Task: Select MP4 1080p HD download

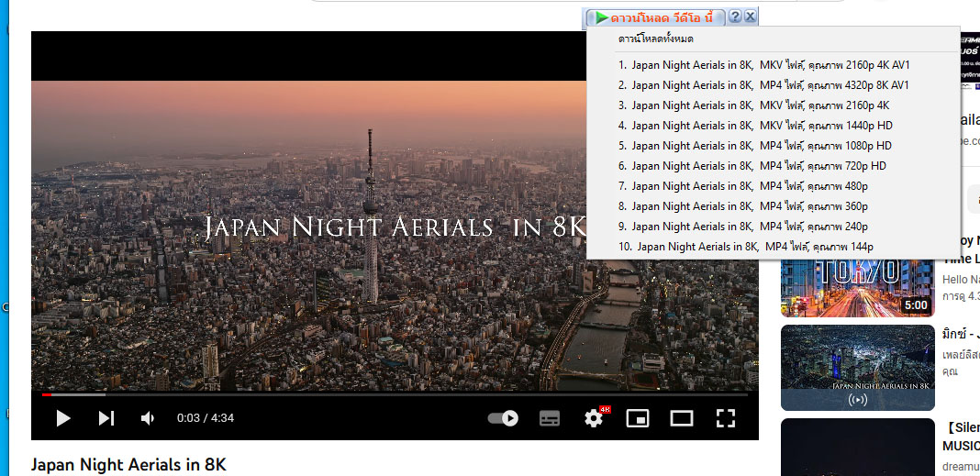Action: pyautogui.click(x=754, y=146)
